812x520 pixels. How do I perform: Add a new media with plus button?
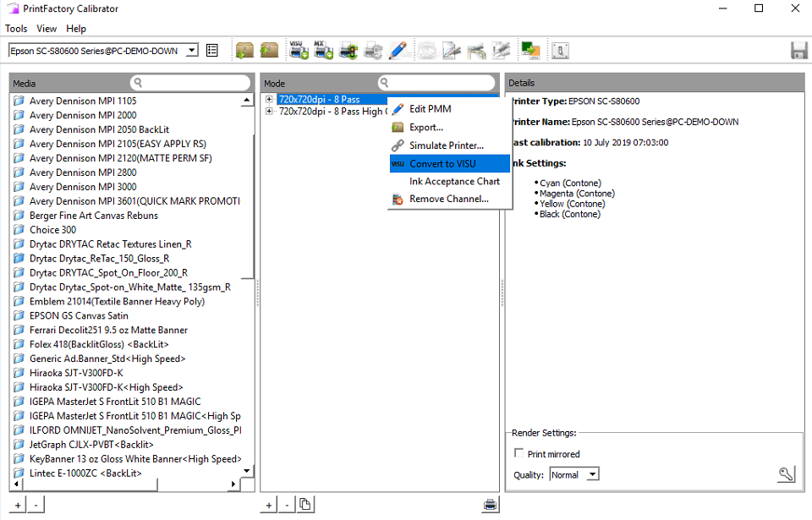(x=18, y=505)
